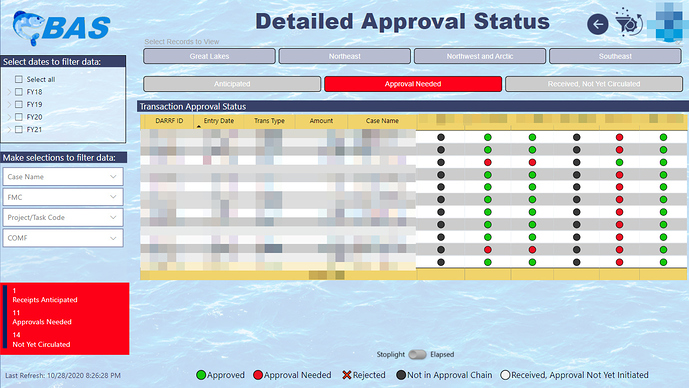Enable the FY21 date checkbox

(x=18, y=130)
